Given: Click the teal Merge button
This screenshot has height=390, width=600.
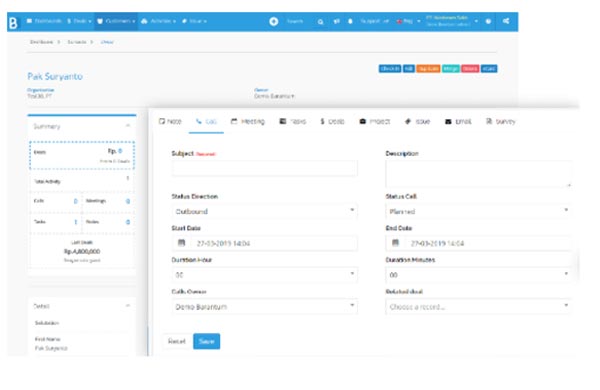Looking at the screenshot, I should (x=451, y=69).
